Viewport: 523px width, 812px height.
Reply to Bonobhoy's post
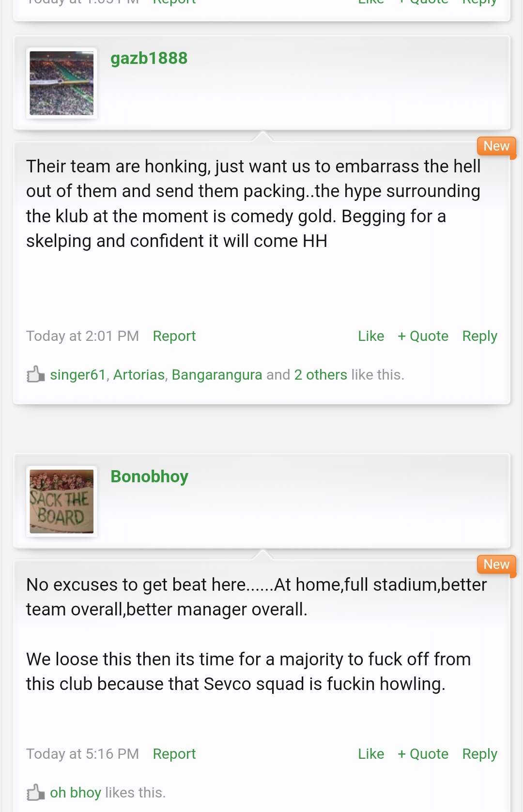(x=480, y=754)
